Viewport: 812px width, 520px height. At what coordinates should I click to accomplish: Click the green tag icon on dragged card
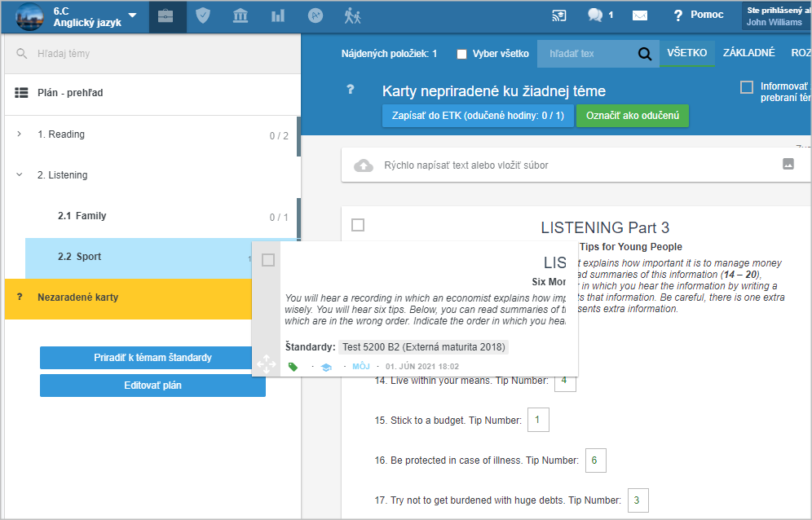(x=293, y=367)
